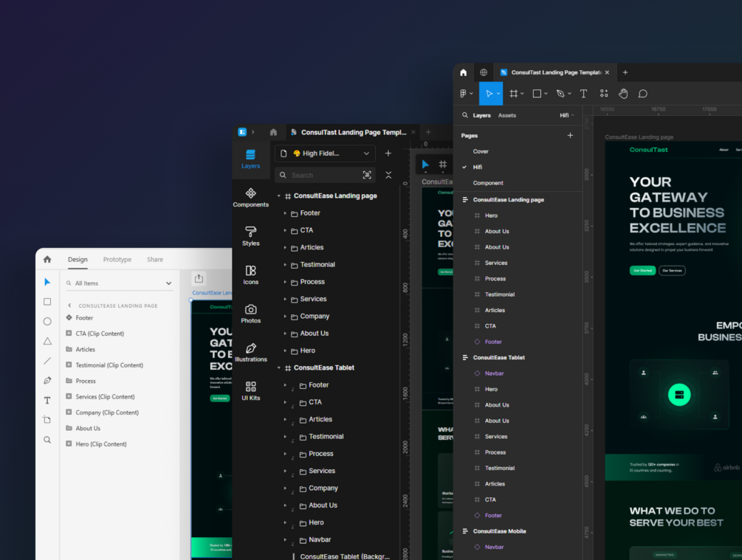Switch to the Assets tab in Figma
This screenshot has height=560, width=742.
(506, 115)
